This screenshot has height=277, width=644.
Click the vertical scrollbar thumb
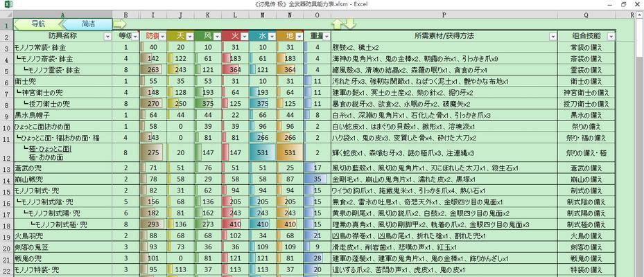click(640, 39)
